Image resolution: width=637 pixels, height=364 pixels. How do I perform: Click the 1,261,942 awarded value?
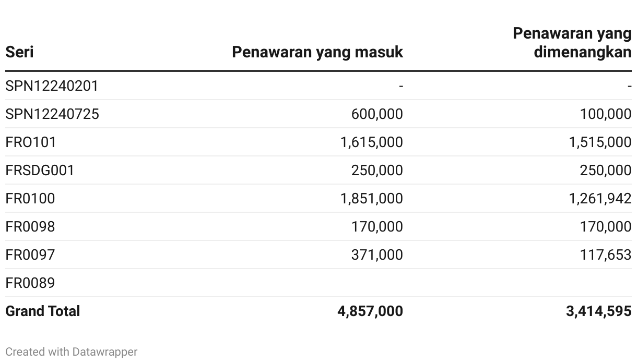point(600,199)
